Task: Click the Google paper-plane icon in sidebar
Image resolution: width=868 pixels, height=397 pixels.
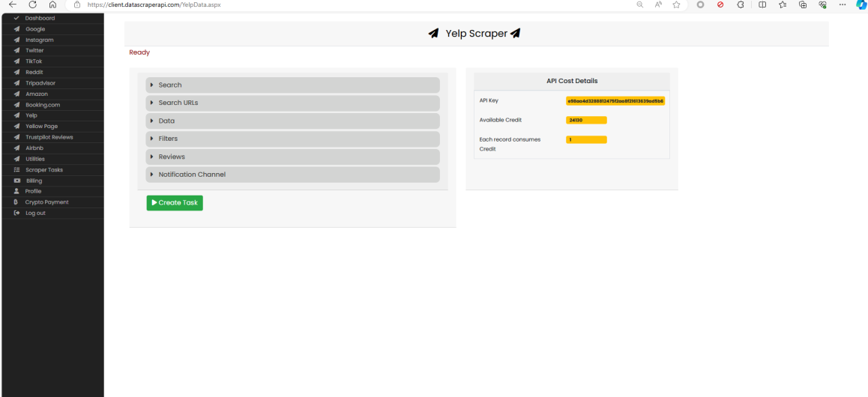Action: 16,29
